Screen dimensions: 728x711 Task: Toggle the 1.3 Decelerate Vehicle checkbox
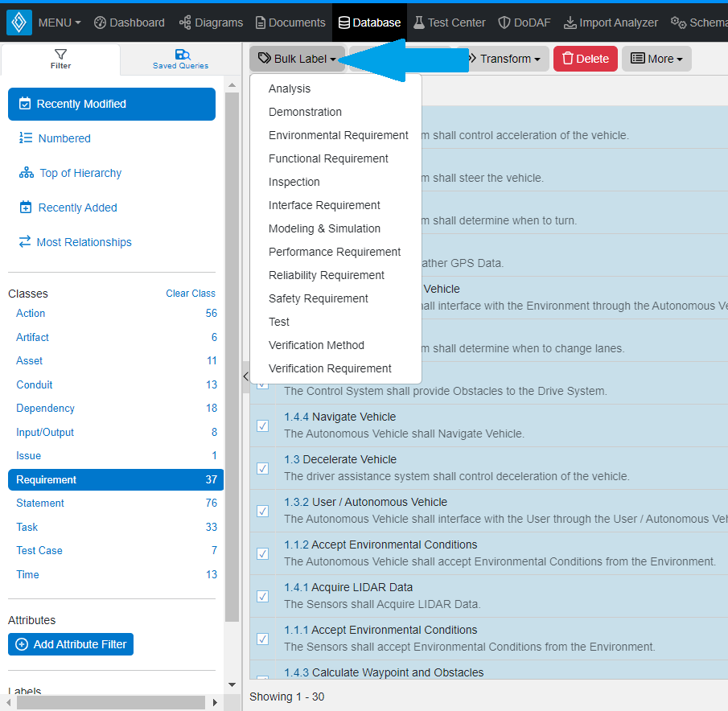point(262,468)
